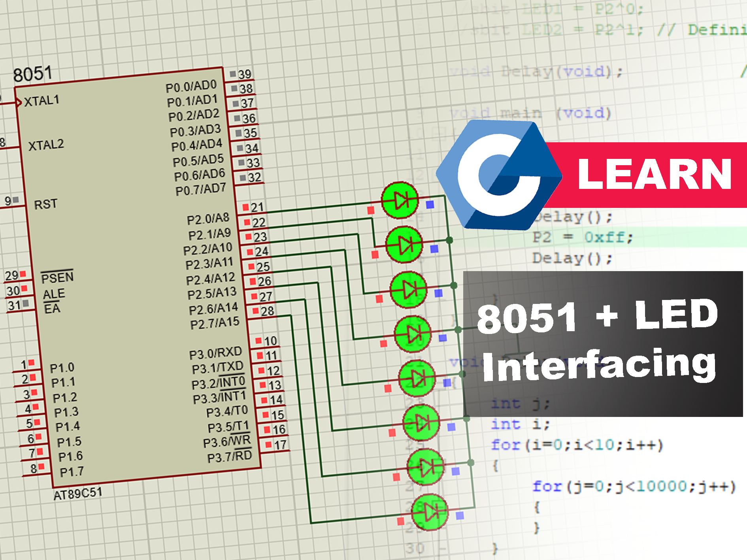Click the XTAL1 clock input arrow symbol
747x560 pixels.
tap(19, 103)
